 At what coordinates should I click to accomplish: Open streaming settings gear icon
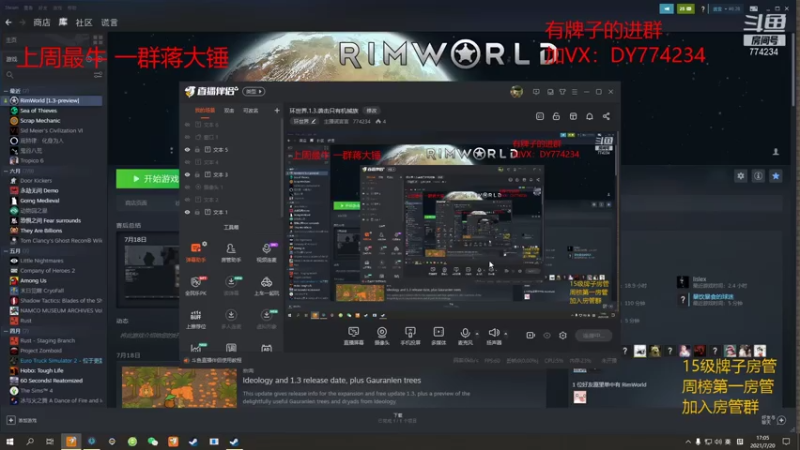[x=563, y=335]
